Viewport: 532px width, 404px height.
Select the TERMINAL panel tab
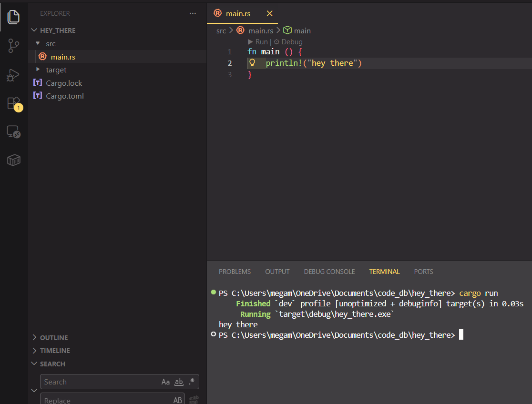coord(384,272)
